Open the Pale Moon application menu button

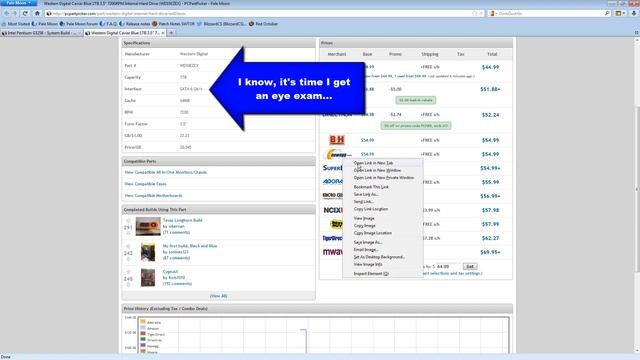(19, 3)
